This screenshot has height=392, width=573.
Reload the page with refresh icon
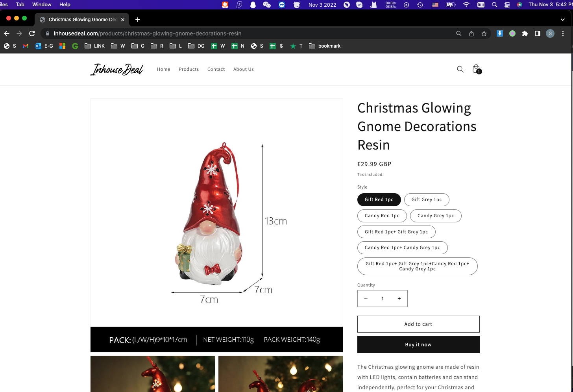[x=32, y=33]
